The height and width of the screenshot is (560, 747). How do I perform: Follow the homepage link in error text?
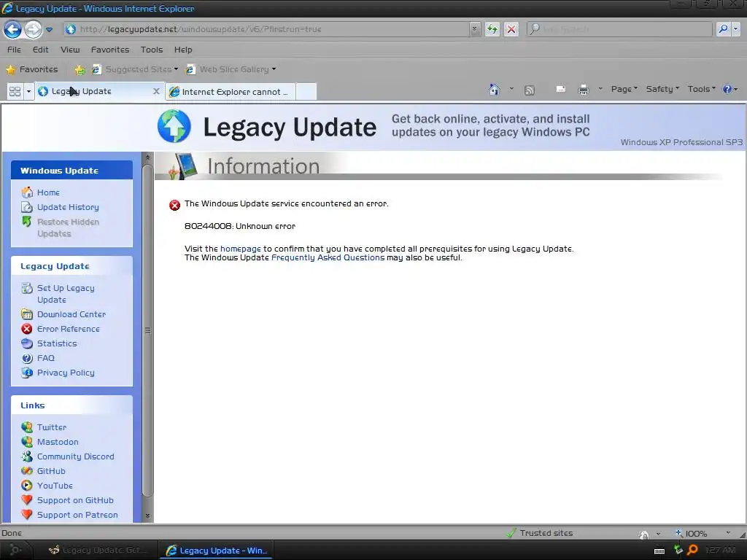(241, 249)
